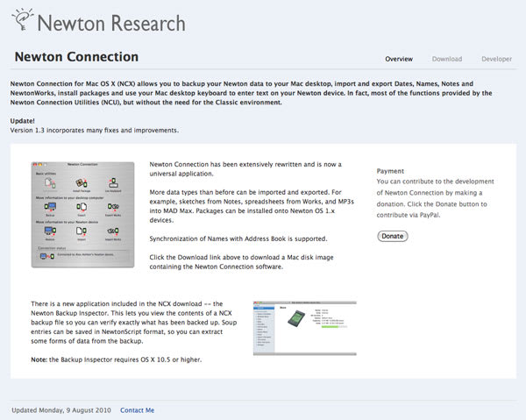This screenshot has height=420, width=526.
Task: Go to the Developer tab
Action: coord(496,59)
